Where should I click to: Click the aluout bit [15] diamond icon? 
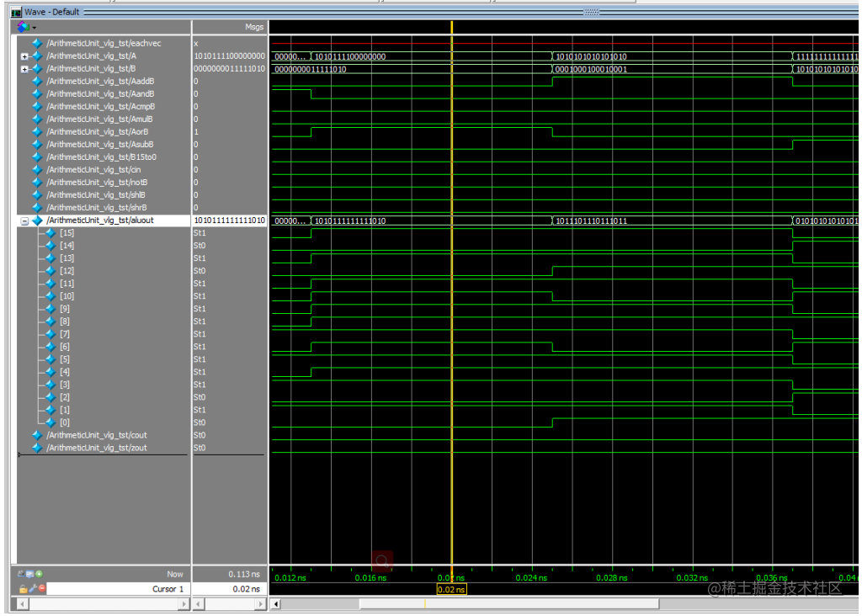tap(51, 233)
